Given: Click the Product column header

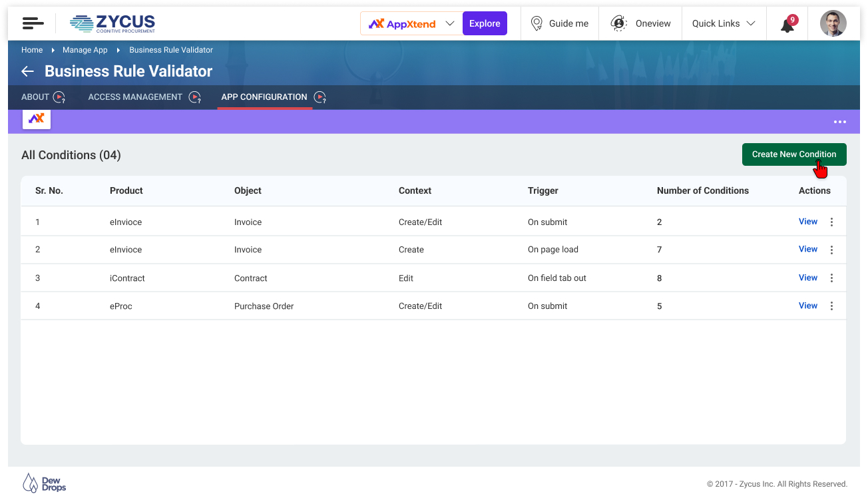Looking at the screenshot, I should (x=126, y=190).
